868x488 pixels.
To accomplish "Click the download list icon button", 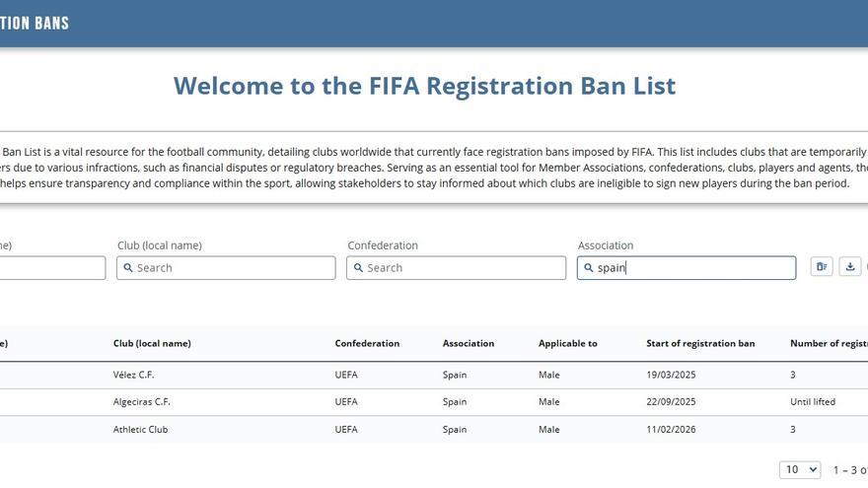I will click(x=849, y=266).
